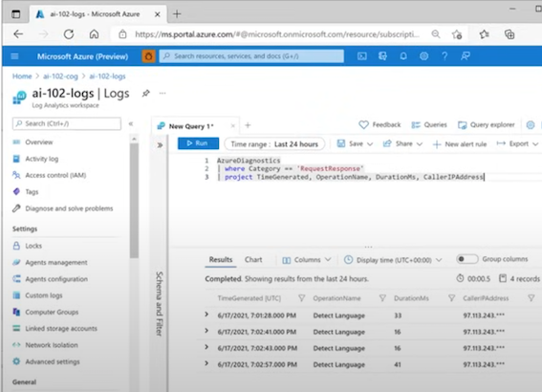542x392 pixels.
Task: Open the orange preview bug icon
Action: click(x=148, y=56)
